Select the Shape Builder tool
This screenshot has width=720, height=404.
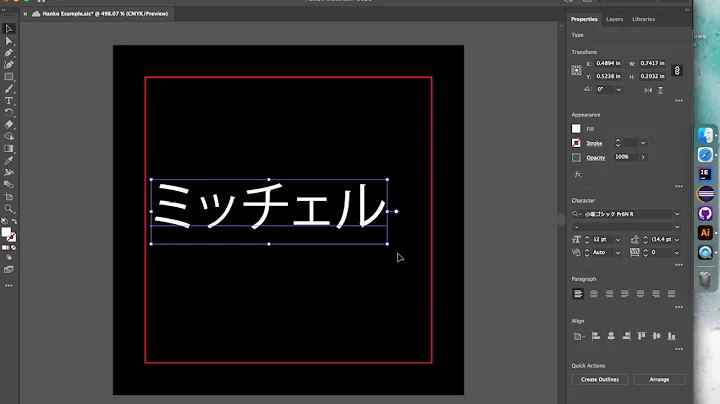click(9, 136)
